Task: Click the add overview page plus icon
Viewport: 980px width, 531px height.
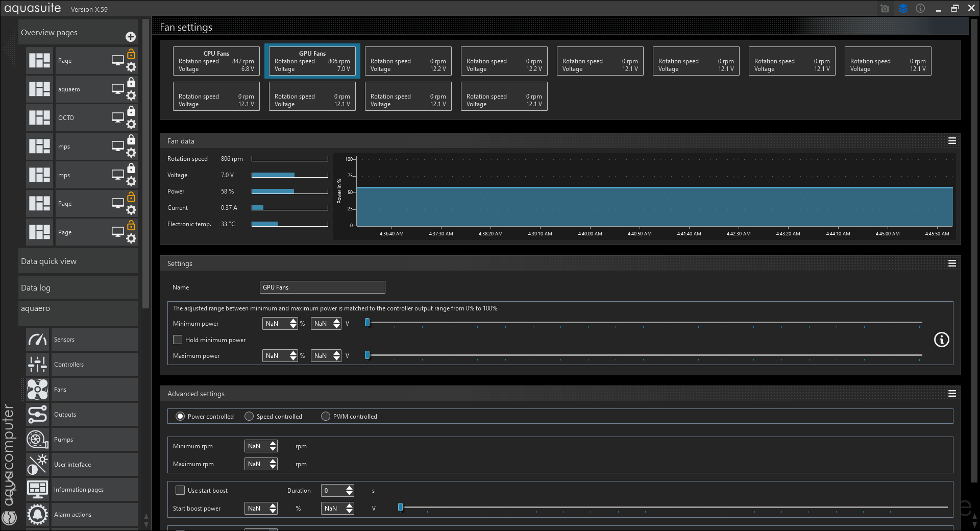Action: (x=131, y=37)
